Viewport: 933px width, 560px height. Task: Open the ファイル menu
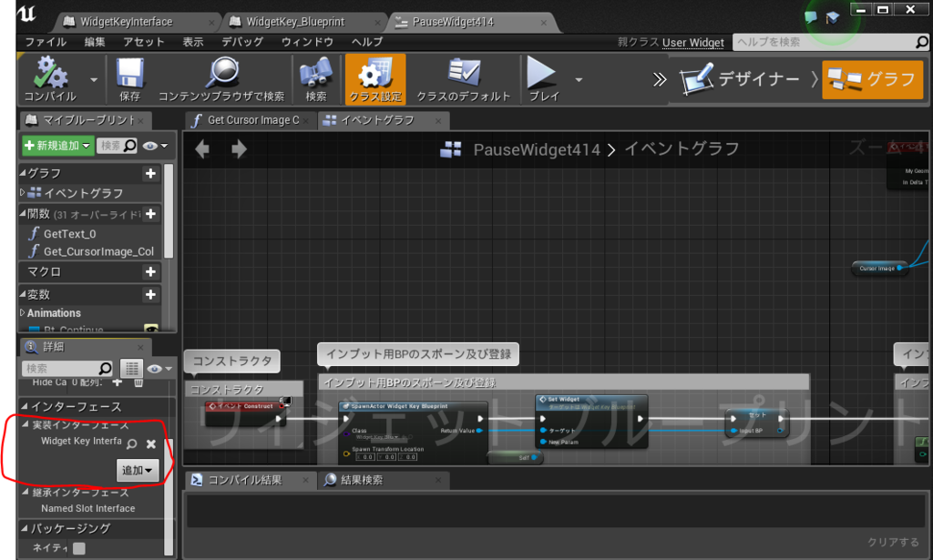point(46,42)
